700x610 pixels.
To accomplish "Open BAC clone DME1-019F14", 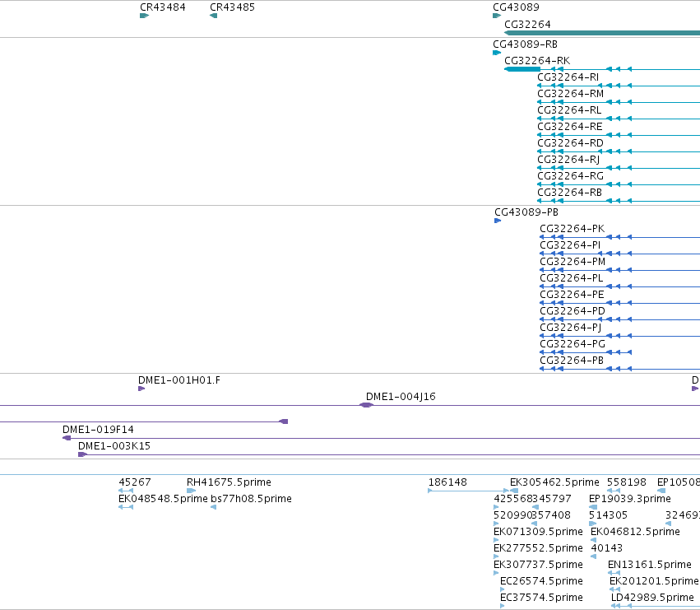I will 381,439.
